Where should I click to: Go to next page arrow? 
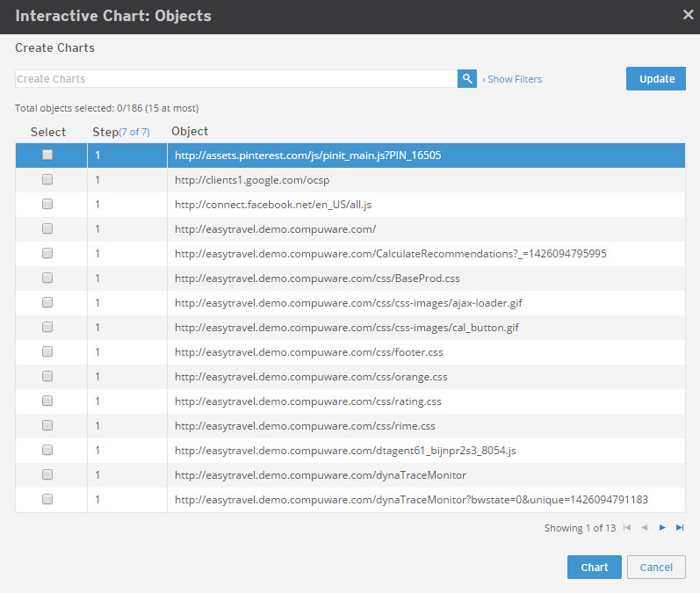point(662,528)
